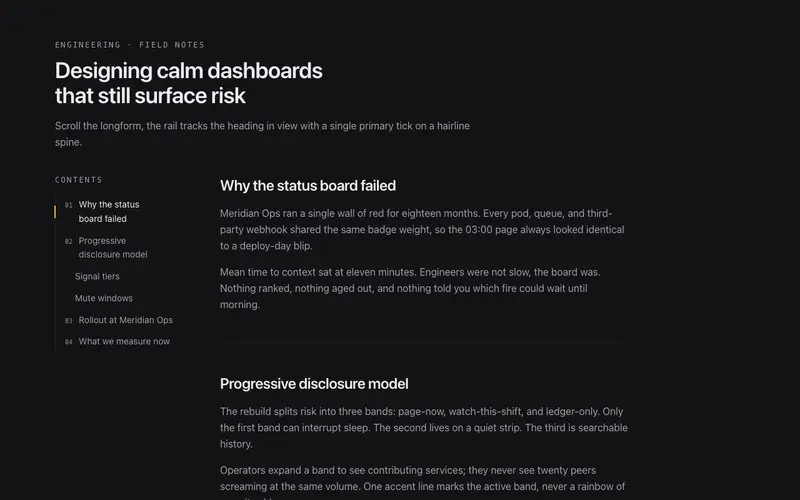Click the 'CONTENTS' rail label
Image resolution: width=800 pixels, height=500 pixels.
pos(79,180)
